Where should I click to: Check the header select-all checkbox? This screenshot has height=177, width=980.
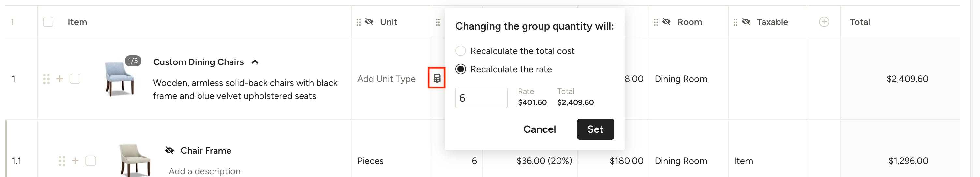point(48,22)
